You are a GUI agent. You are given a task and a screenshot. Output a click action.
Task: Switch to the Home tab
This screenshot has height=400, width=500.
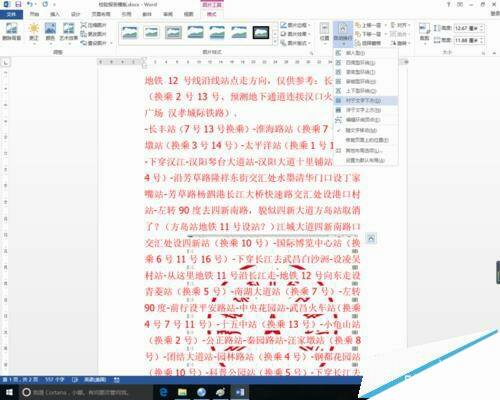pyautogui.click(x=34, y=14)
